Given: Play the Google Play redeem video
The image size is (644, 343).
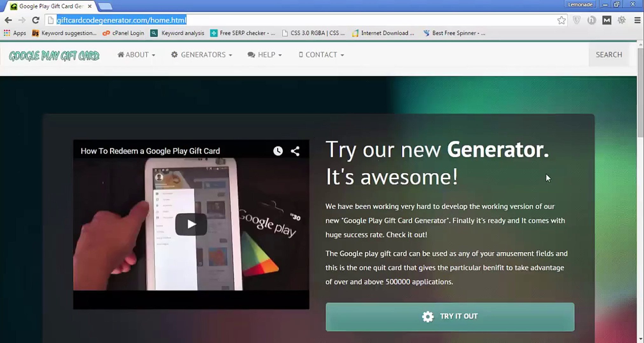Looking at the screenshot, I should tap(191, 224).
